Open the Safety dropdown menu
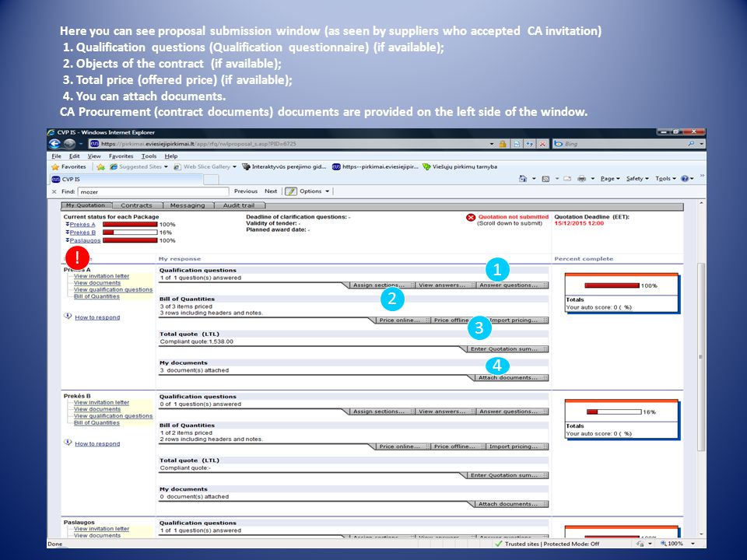 coord(637,179)
